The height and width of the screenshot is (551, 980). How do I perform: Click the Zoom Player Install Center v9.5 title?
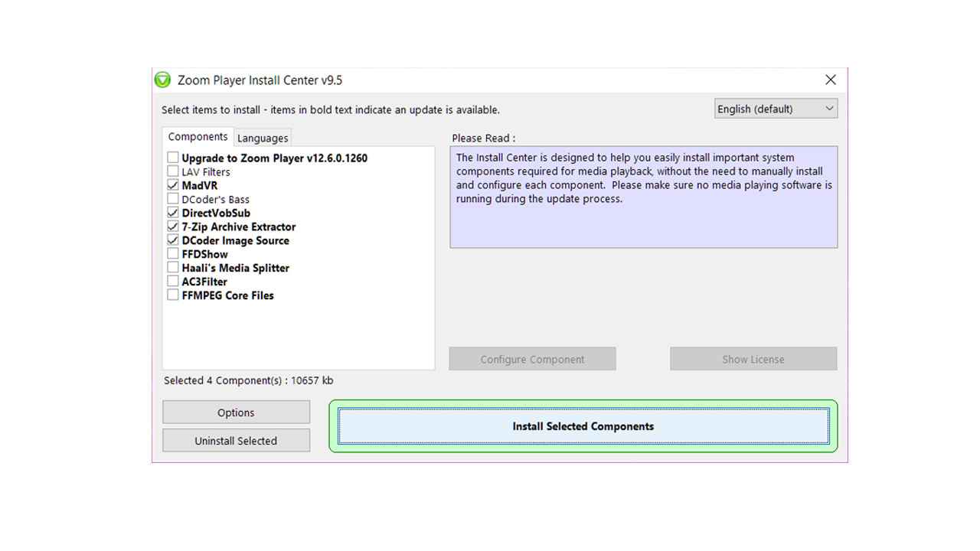(x=260, y=80)
